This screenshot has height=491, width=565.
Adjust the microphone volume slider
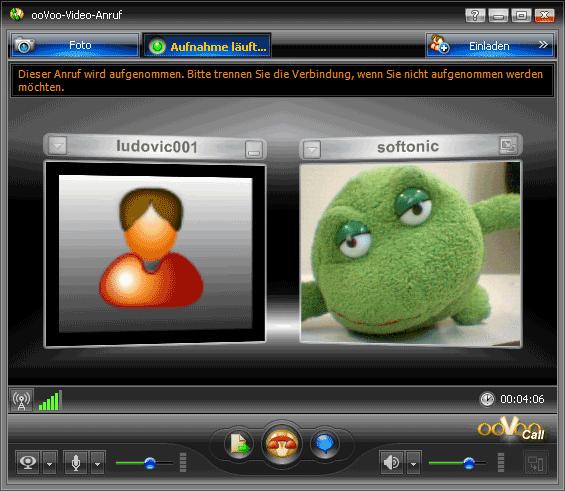point(145,463)
